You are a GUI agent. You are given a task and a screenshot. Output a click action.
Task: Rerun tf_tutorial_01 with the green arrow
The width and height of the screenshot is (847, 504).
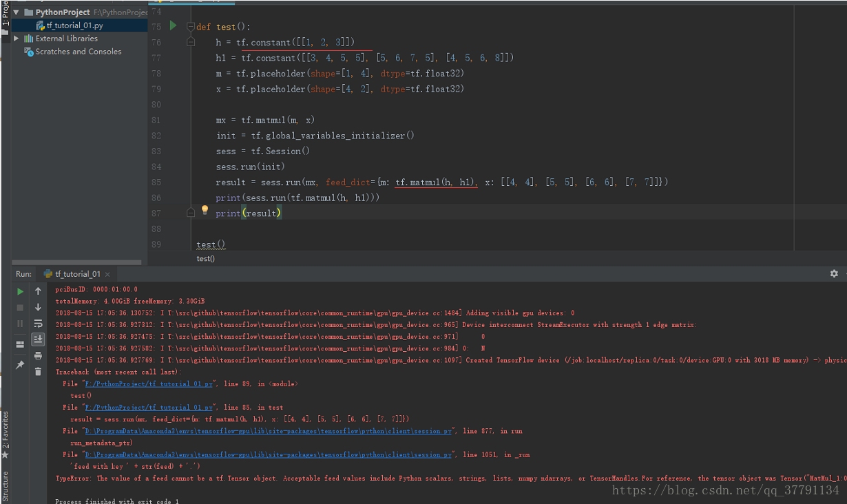tap(20, 291)
